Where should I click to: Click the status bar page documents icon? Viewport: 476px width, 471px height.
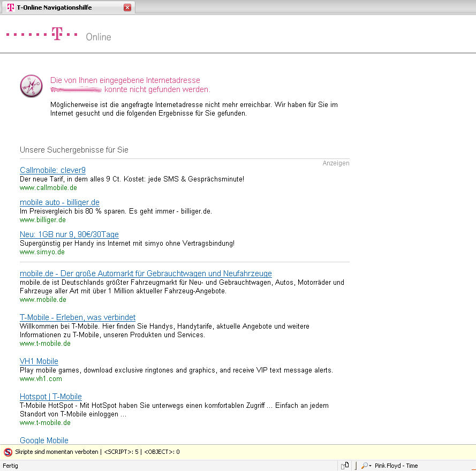345,466
